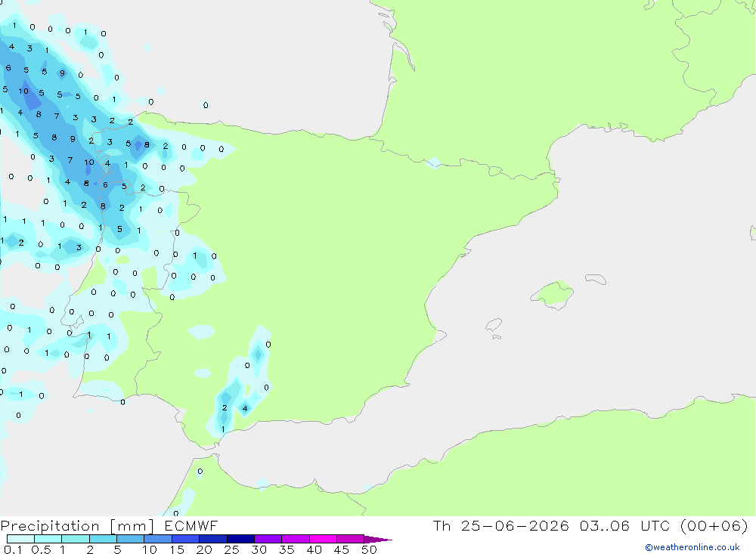This screenshot has height=554, width=756.
Task: Click the 0.1–0.5 mm lightest cyan legend swatch
Action: click(20, 539)
